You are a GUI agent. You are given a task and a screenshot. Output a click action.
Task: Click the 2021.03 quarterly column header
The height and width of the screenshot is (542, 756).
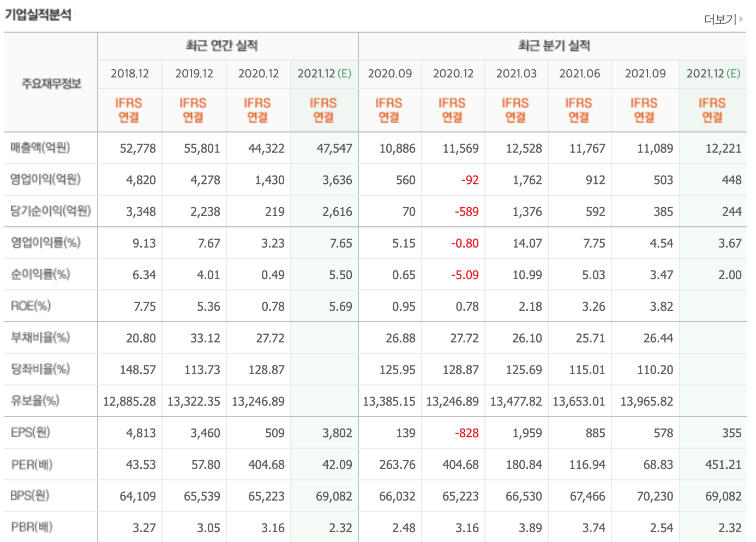click(x=517, y=74)
